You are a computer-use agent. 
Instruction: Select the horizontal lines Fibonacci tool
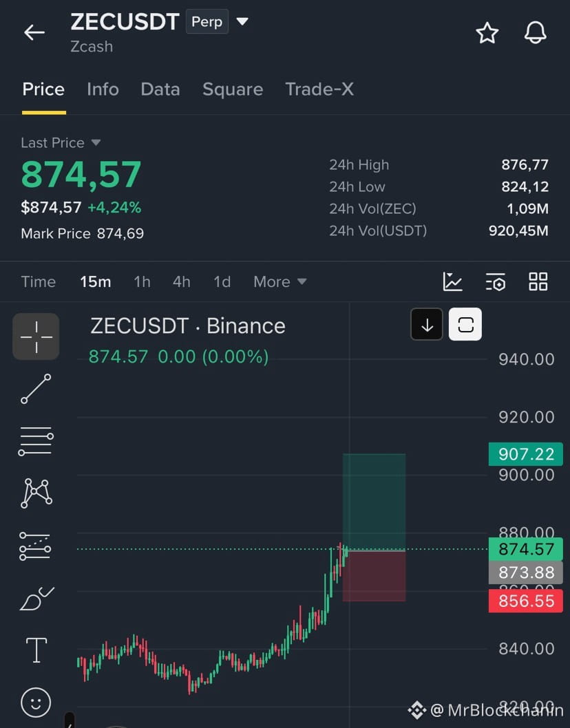point(36,440)
